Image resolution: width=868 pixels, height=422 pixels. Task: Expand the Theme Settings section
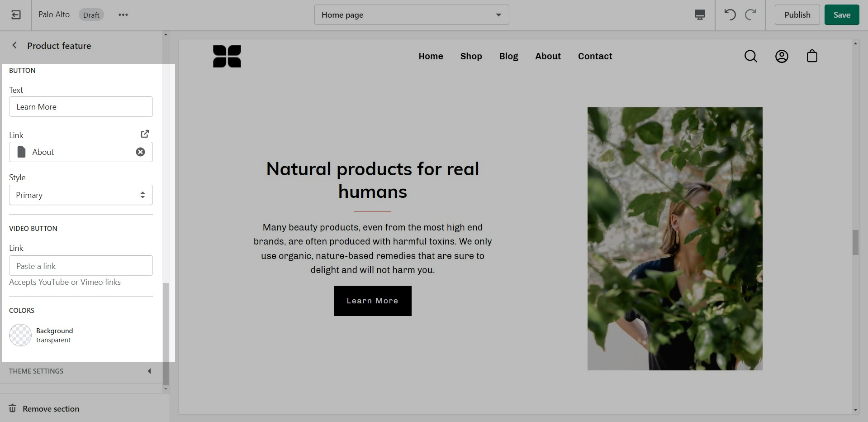81,371
